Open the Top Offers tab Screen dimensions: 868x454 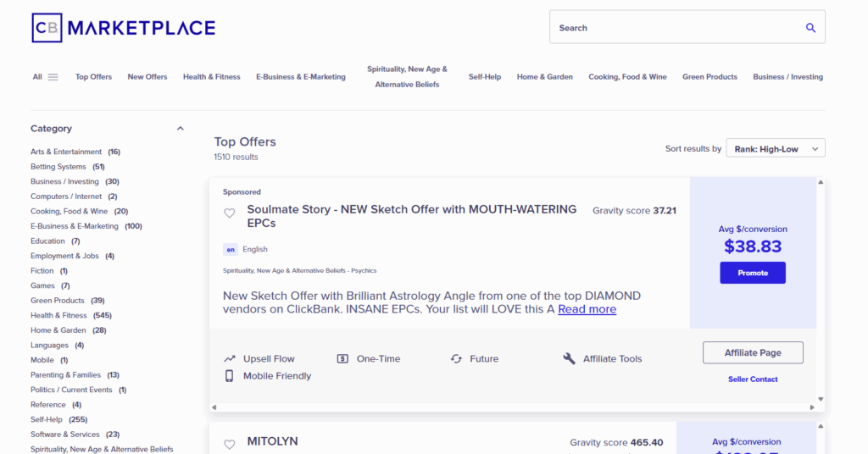[x=93, y=77]
